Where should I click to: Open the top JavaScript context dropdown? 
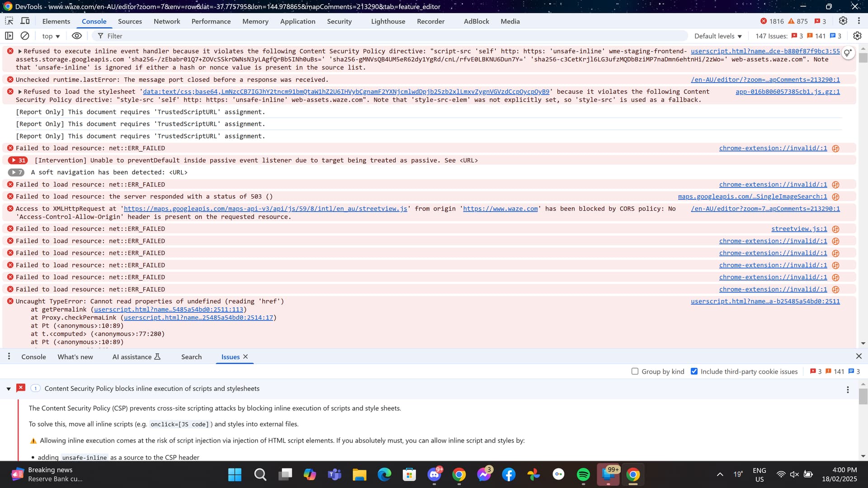(51, 36)
